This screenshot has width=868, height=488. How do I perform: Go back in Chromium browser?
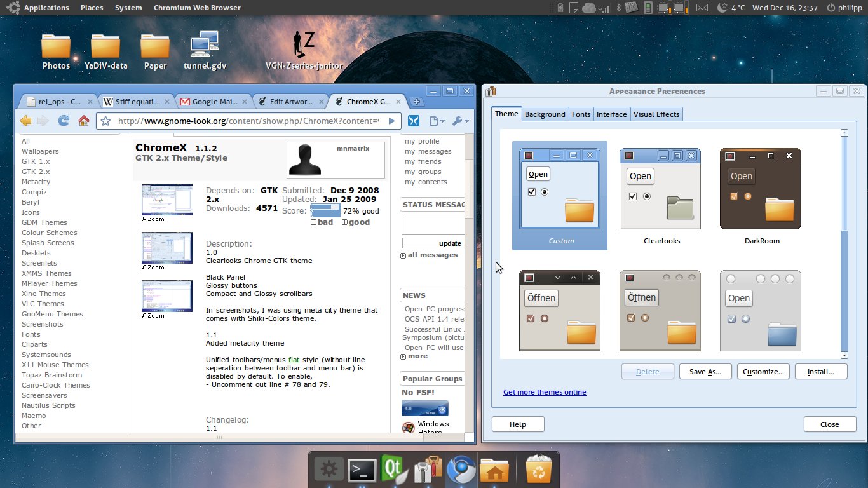25,121
